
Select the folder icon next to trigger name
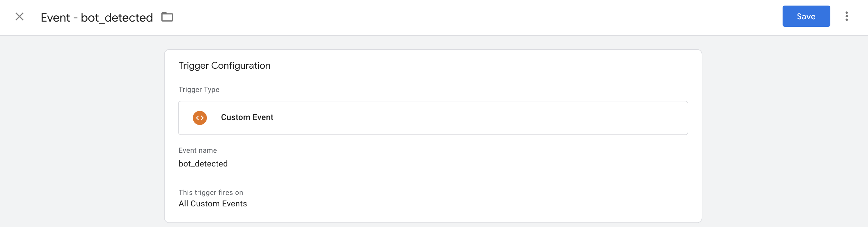(x=168, y=17)
